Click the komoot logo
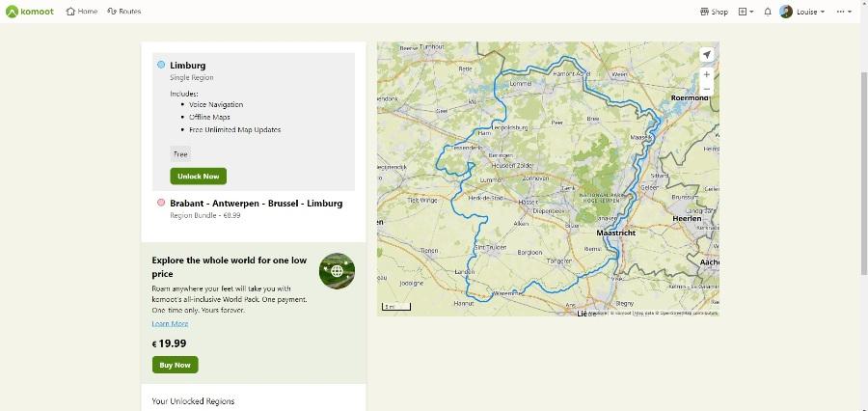The width and height of the screenshot is (868, 411). click(x=30, y=12)
